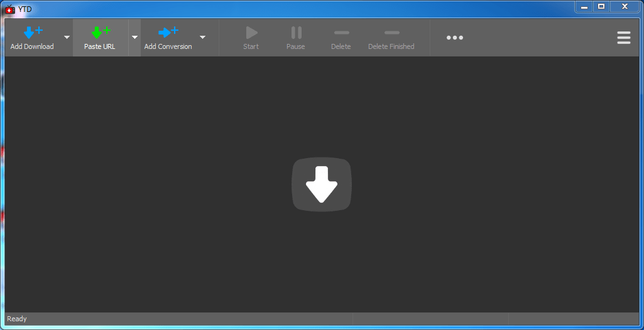644x330 pixels.
Task: Click the Add Conversion toolbar button
Action: tap(168, 38)
